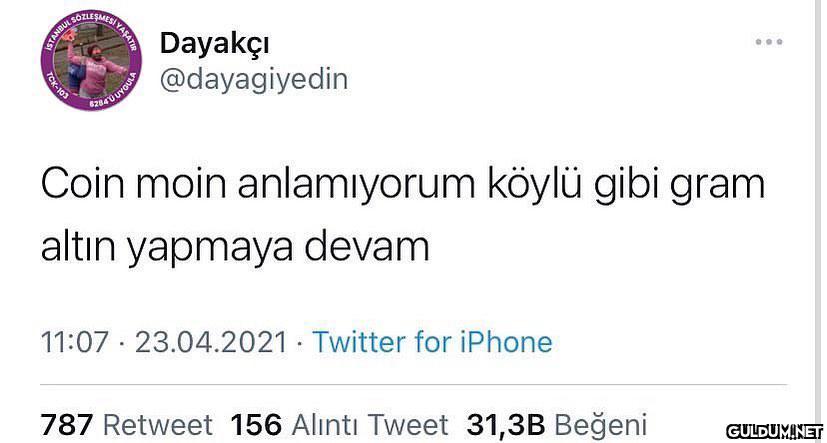The image size is (827, 443).
Task: Click the TCK-103 label on the avatar badge
Action: click(x=56, y=84)
